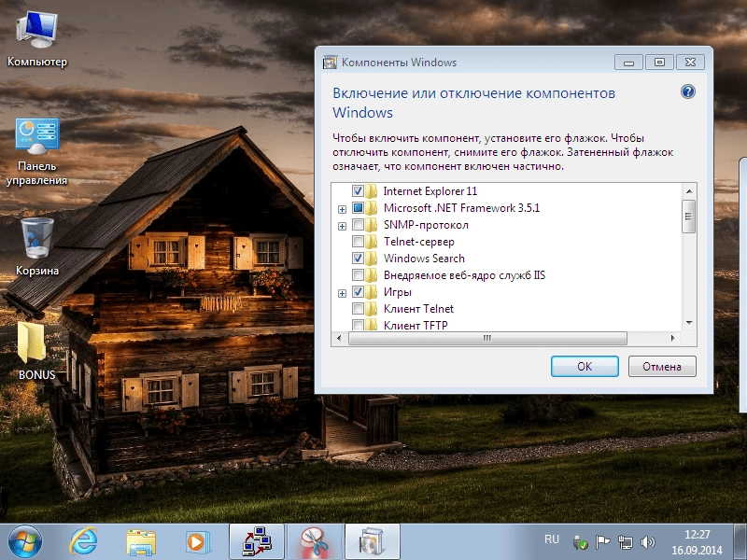Click the blue help question mark icon

688,91
